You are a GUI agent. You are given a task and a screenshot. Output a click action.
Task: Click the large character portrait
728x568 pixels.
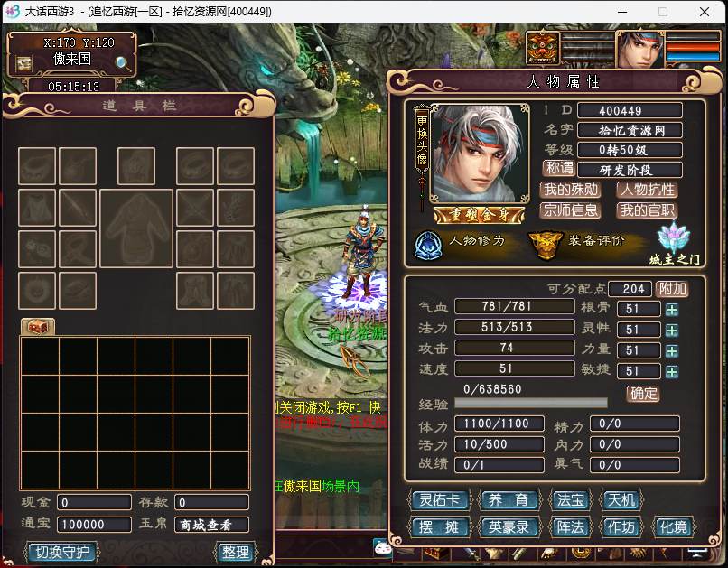click(x=481, y=154)
